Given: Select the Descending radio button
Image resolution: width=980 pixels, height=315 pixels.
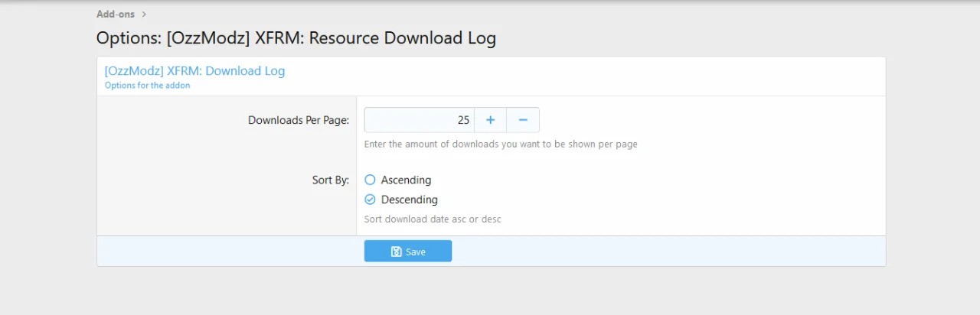Looking at the screenshot, I should click(370, 200).
